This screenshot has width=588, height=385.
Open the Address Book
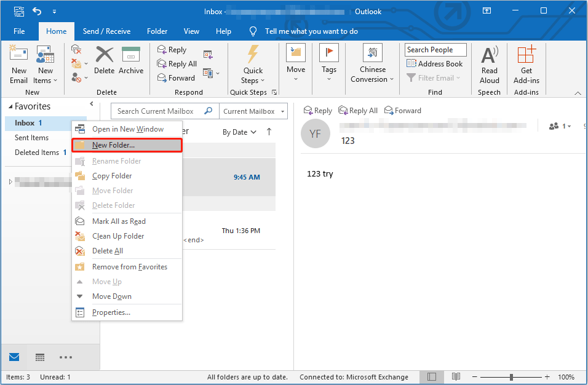435,63
